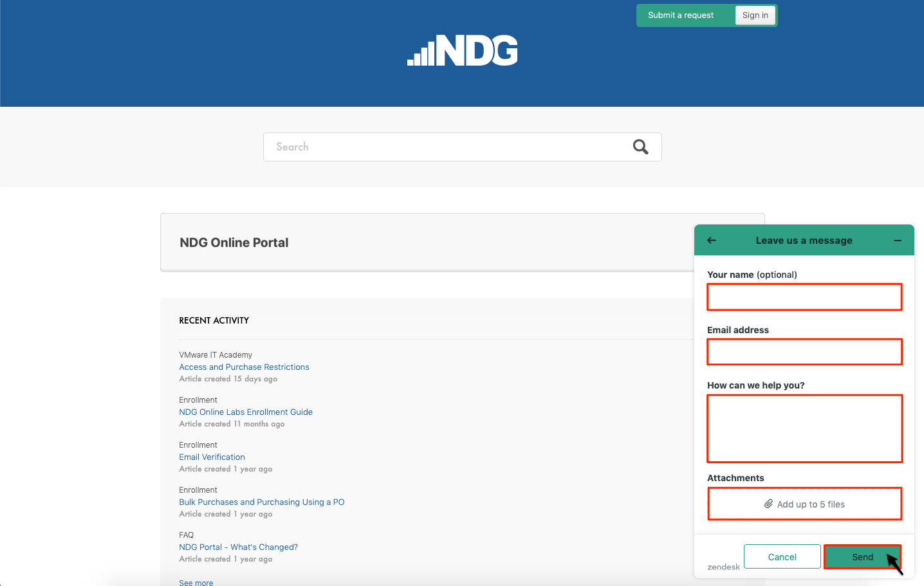Click the FAQ category label
Image resolution: width=924 pixels, height=586 pixels.
click(x=186, y=535)
